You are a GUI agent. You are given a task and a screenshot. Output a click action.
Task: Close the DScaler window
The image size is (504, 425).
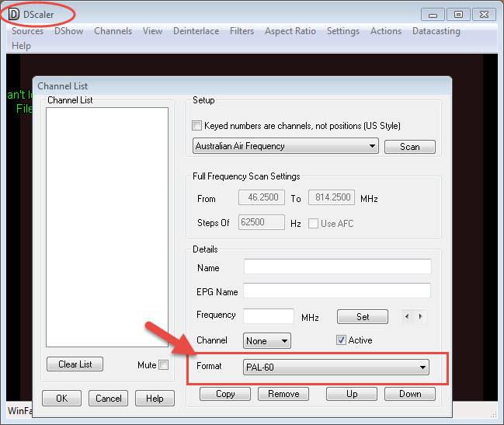(484, 15)
